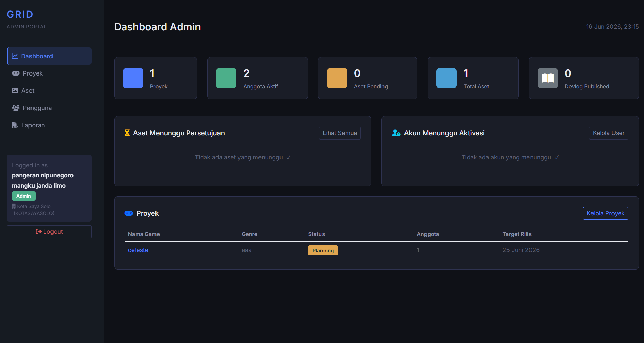Click the Total Aset label
The height and width of the screenshot is (343, 644).
tap(476, 86)
